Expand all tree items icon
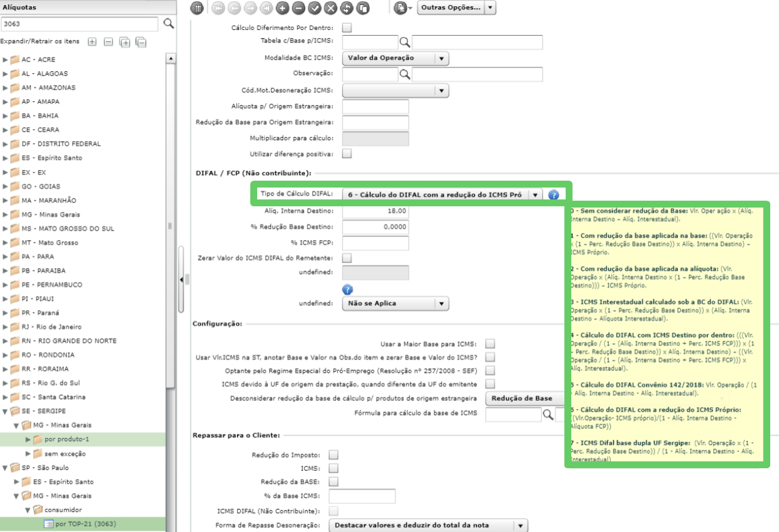The height and width of the screenshot is (532, 779). (x=125, y=42)
